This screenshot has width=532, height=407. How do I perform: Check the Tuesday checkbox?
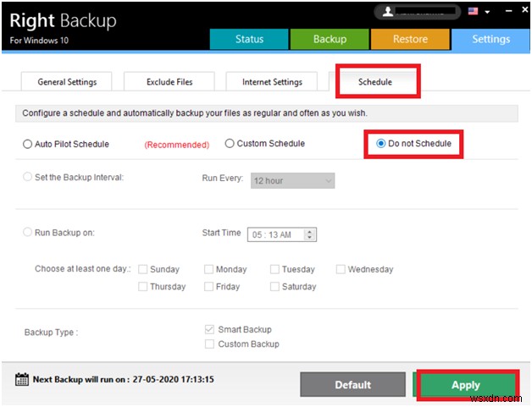(x=274, y=269)
